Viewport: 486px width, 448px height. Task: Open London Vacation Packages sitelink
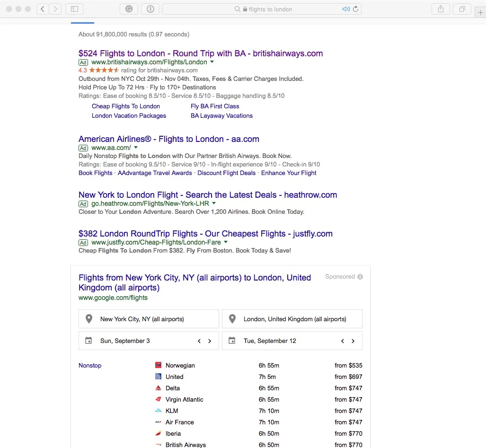(129, 115)
